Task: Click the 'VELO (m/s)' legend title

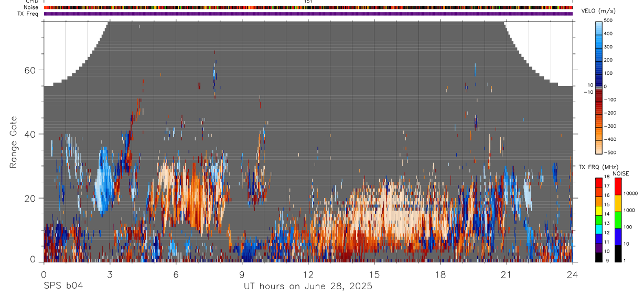Action: tap(599, 11)
